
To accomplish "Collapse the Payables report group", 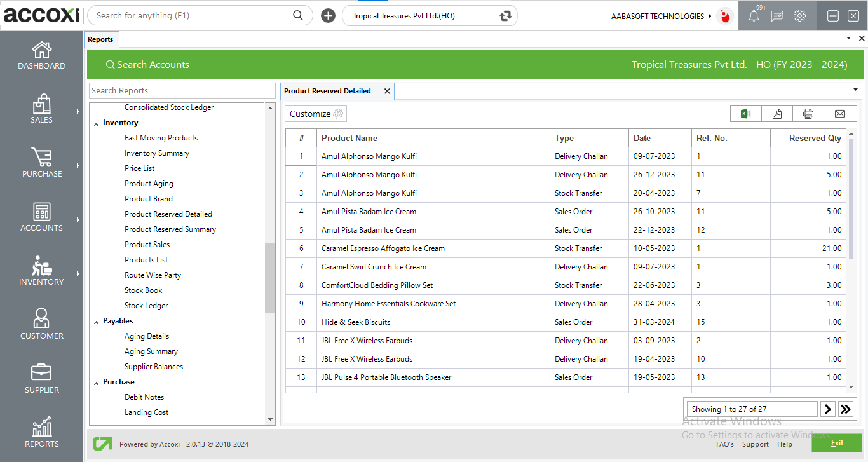I will tap(96, 322).
